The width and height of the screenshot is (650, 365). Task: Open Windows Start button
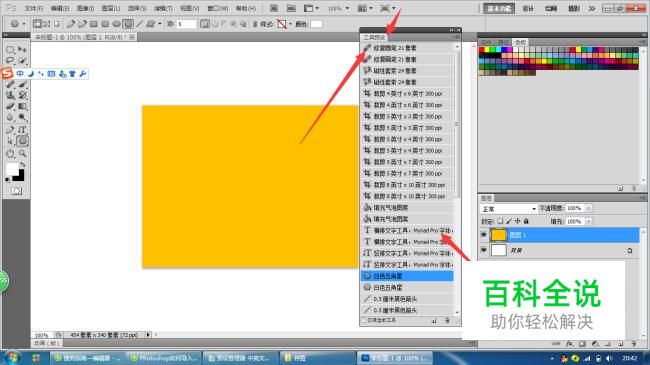(x=12, y=358)
